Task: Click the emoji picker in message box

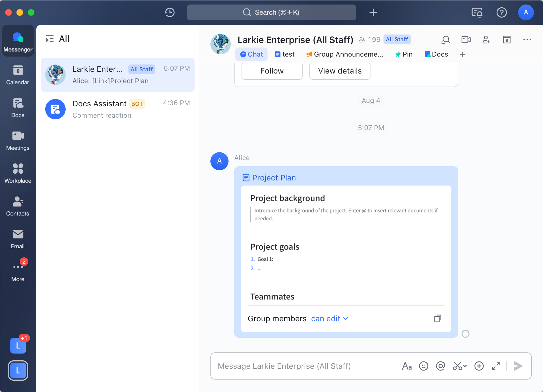Action: 423,366
